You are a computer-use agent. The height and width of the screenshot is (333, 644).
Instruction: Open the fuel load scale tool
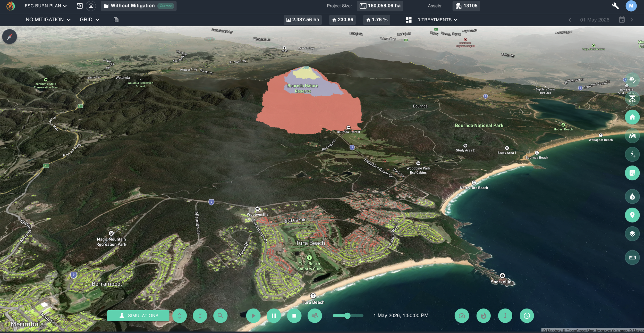632,98
